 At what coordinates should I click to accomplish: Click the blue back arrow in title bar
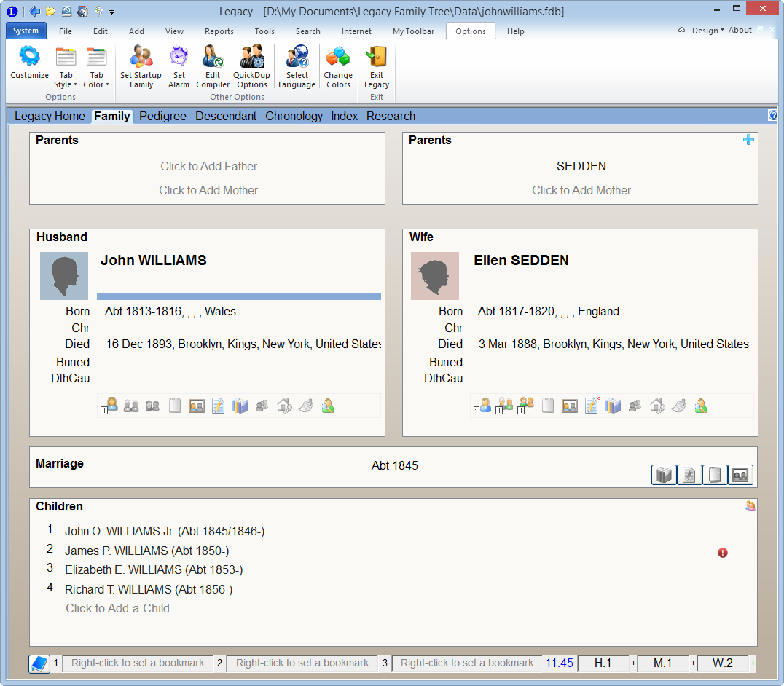pos(34,11)
